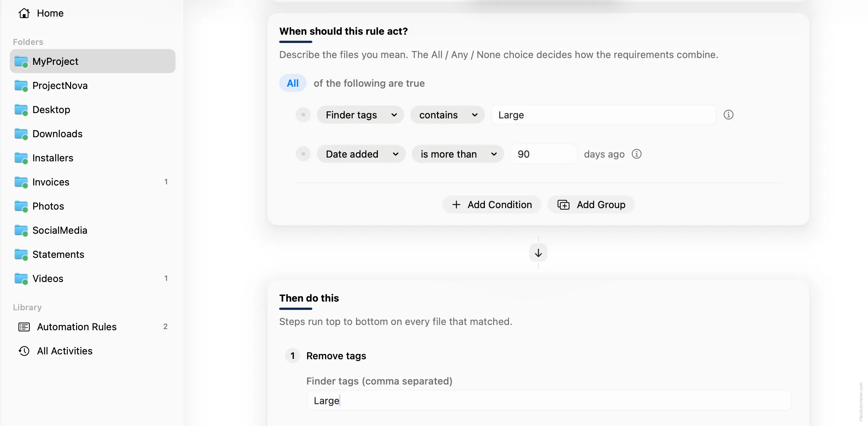Select the Invoices folder
The image size is (868, 426).
coord(92,182)
